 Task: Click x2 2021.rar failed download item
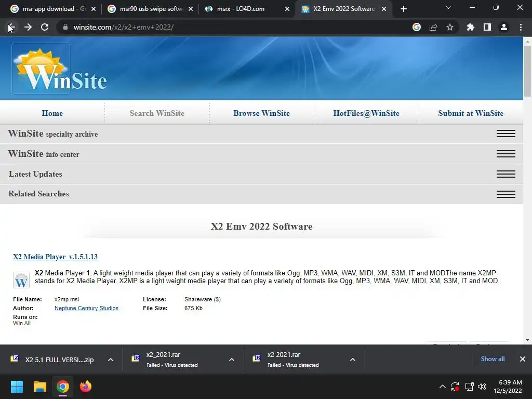tap(298, 360)
